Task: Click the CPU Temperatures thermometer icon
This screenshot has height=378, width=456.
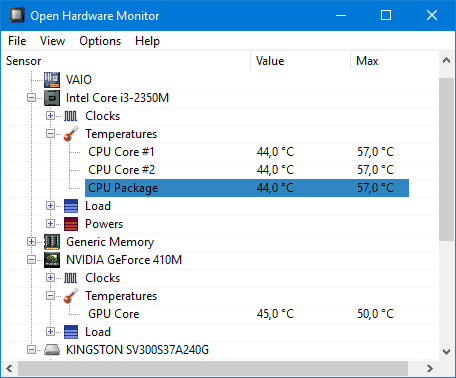Action: click(x=71, y=134)
